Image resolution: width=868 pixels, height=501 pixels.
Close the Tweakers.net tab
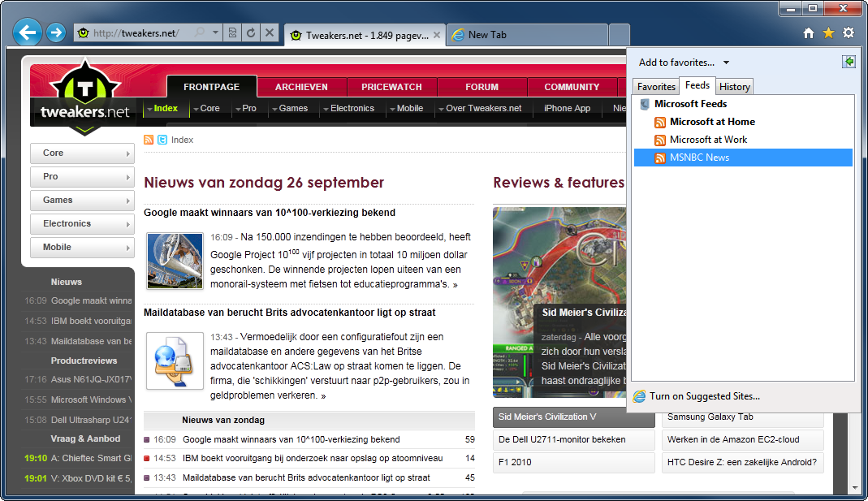point(437,35)
